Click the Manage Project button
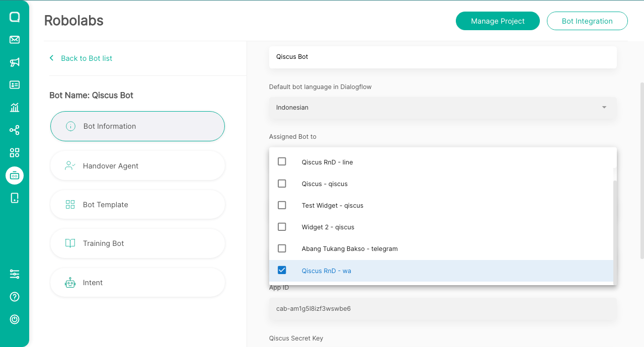Screen dimensions: 644x347 [498, 21]
